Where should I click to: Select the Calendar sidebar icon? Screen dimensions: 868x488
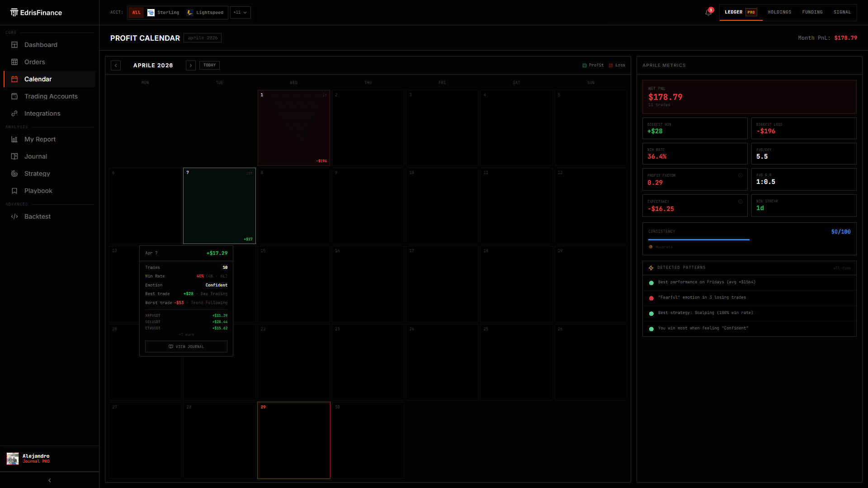[x=14, y=79]
